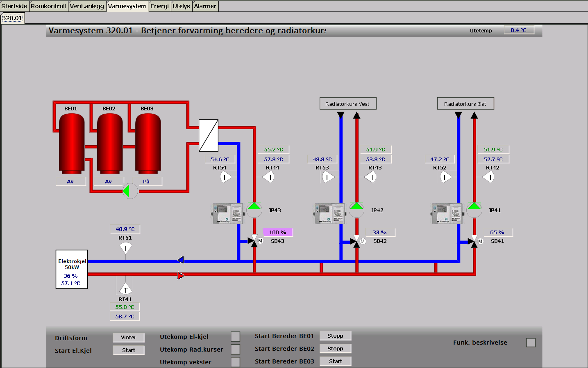The height and width of the screenshot is (368, 588).
Task: Open the energy meter beside JP41
Action: pyautogui.click(x=447, y=213)
